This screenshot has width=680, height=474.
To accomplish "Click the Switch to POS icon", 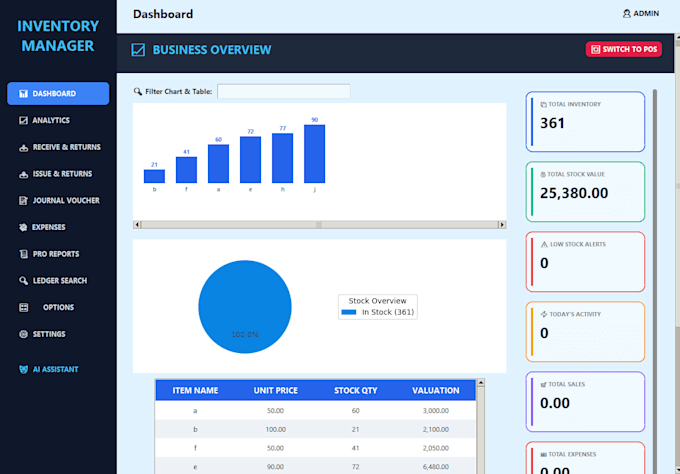I will click(x=595, y=49).
